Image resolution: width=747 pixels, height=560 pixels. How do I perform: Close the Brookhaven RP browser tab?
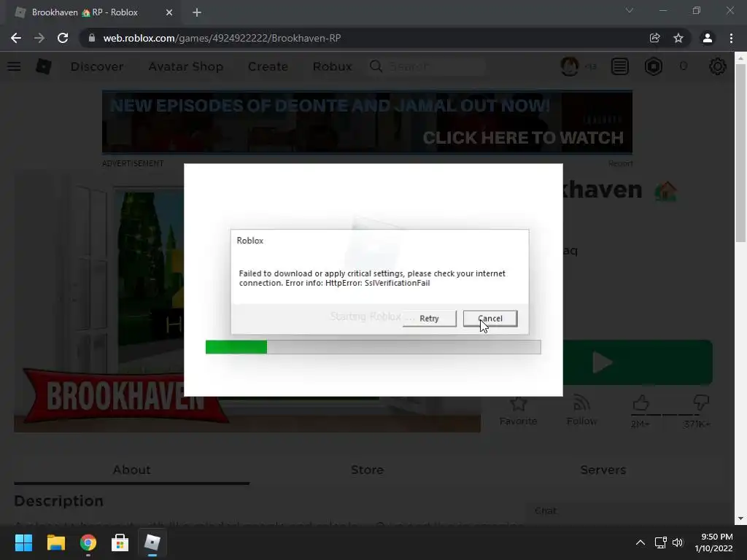pos(169,12)
